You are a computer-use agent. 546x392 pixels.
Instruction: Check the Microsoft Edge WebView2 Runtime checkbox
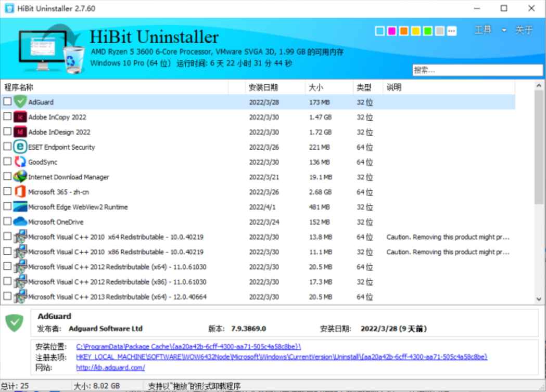point(7,207)
